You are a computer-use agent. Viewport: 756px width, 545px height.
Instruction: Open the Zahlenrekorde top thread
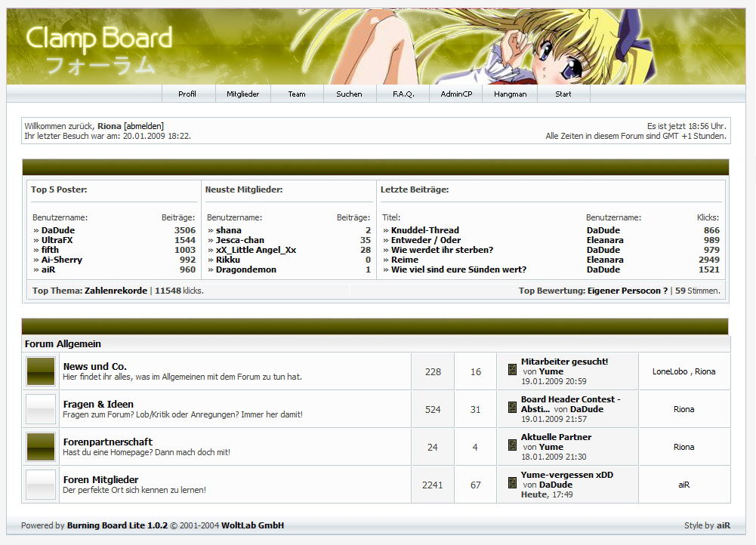click(x=116, y=291)
